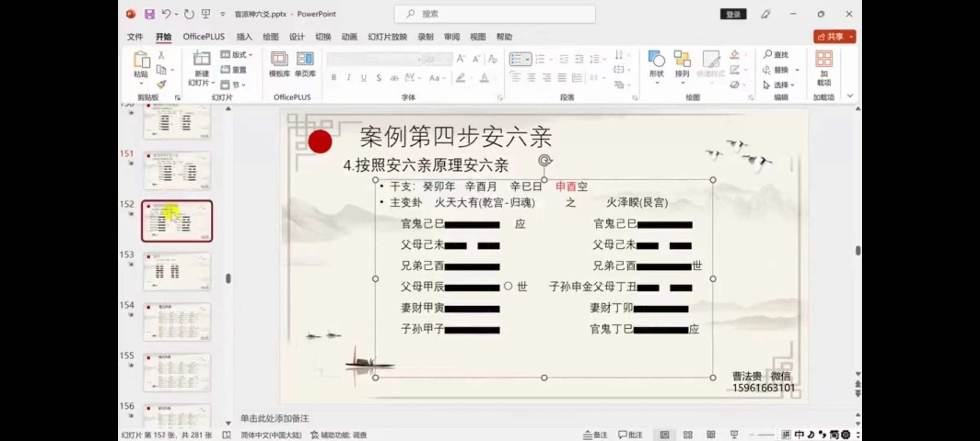Viewport: 980px width, 441px height.
Task: Select slide 153 thumbnail
Action: [177, 272]
